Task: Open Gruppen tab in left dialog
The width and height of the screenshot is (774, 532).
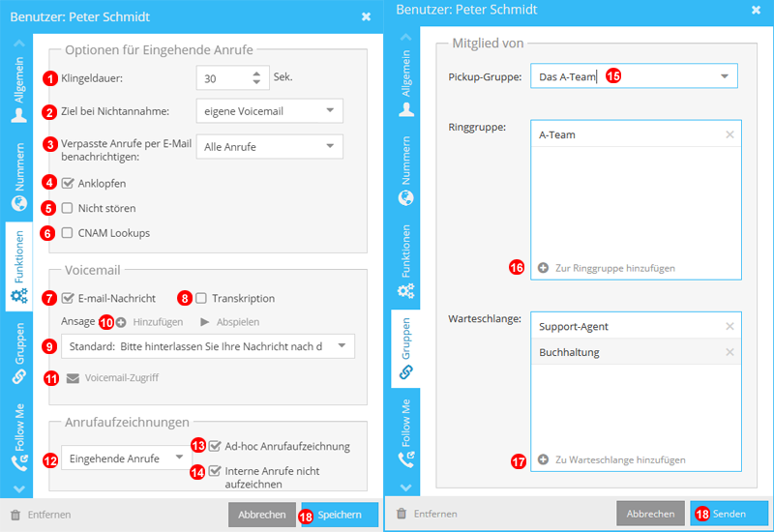Action: point(18,353)
